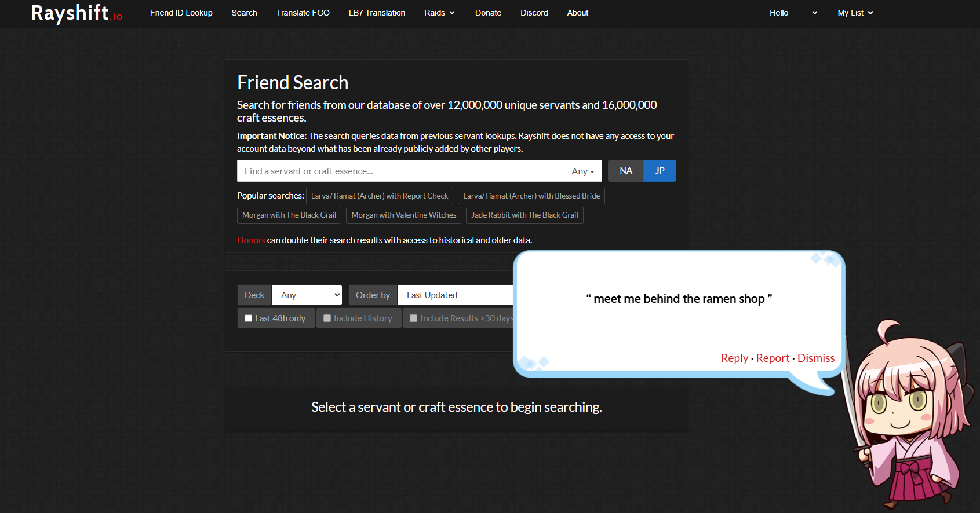Search Morgan with The Black Grail
The height and width of the screenshot is (513, 980).
click(289, 215)
